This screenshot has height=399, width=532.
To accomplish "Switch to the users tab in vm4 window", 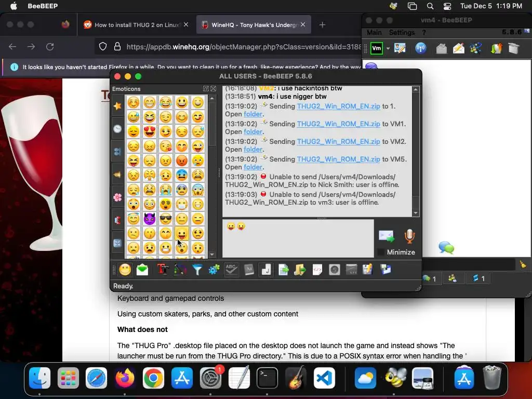I will (453, 278).
